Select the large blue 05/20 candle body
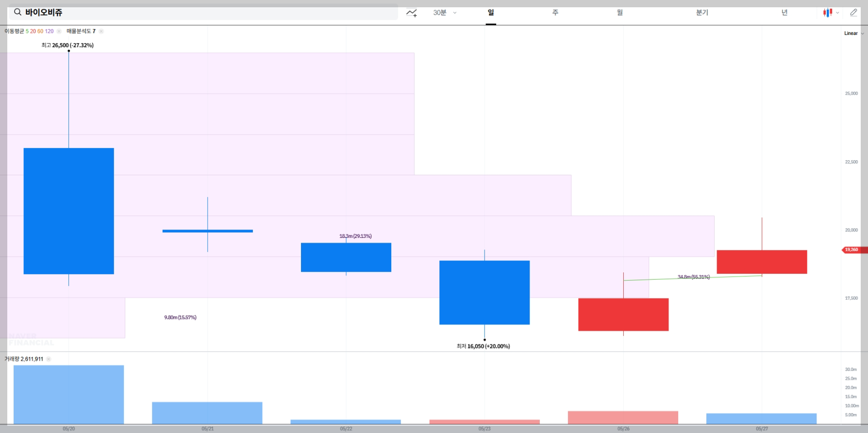This screenshot has height=433, width=868. pyautogui.click(x=69, y=211)
